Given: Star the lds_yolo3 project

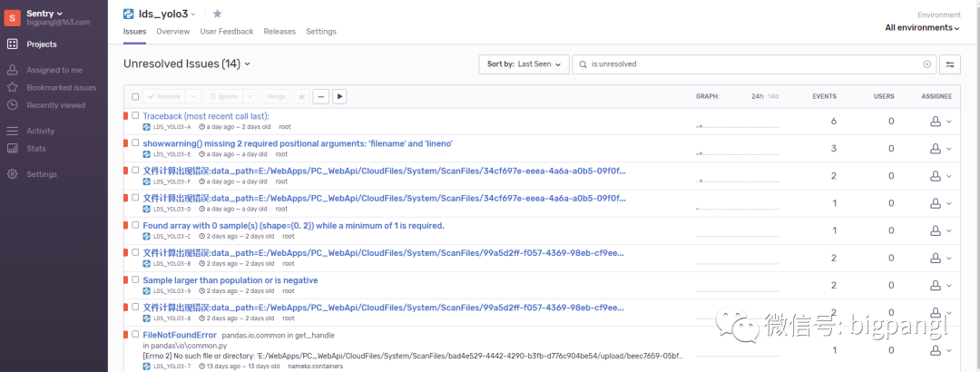Looking at the screenshot, I should tap(217, 14).
